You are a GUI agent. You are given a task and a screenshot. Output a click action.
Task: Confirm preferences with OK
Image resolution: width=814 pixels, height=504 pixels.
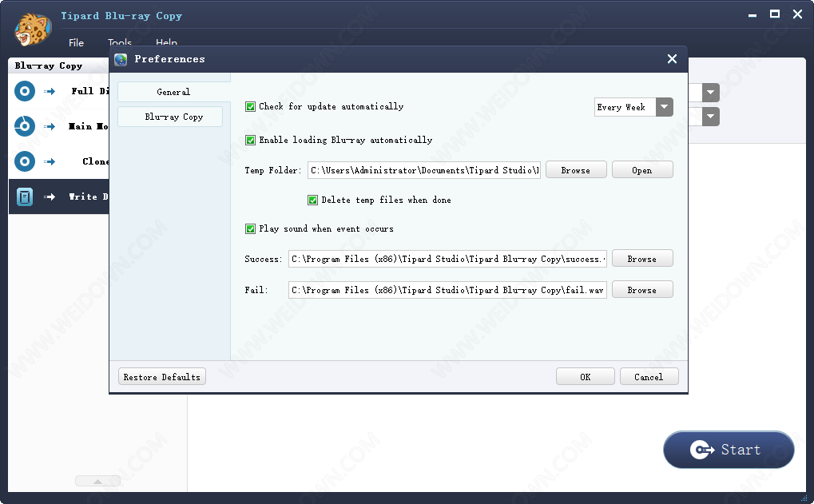click(585, 377)
